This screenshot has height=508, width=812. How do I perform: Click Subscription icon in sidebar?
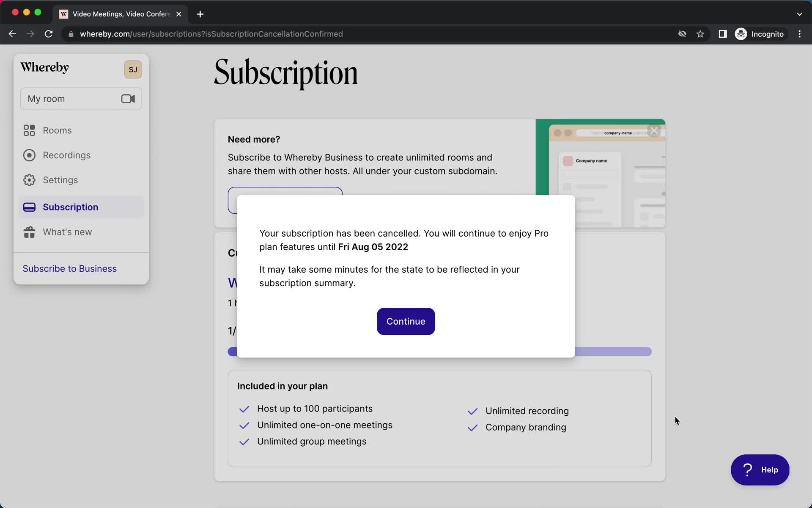pyautogui.click(x=29, y=207)
